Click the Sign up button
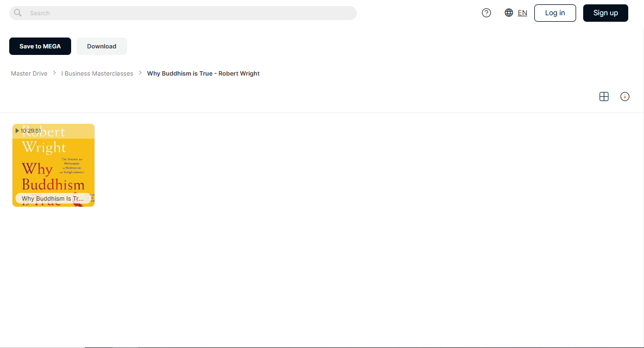This screenshot has height=348, width=644. [x=605, y=13]
